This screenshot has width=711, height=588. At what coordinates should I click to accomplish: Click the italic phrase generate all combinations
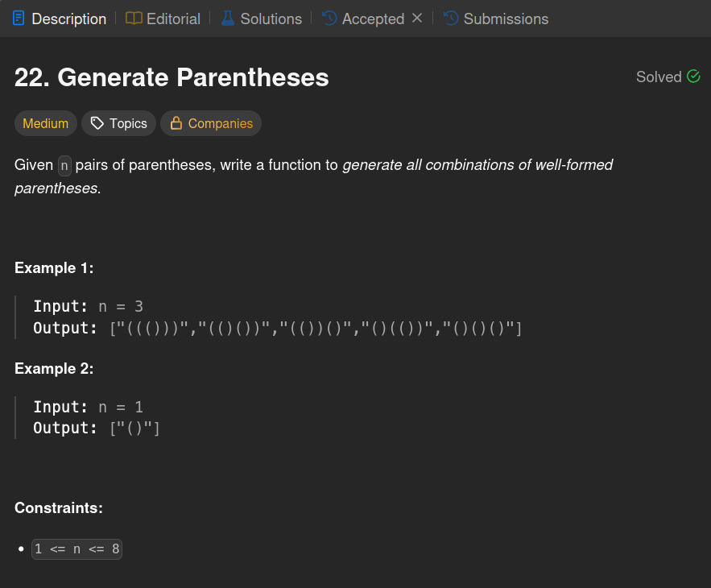428,164
